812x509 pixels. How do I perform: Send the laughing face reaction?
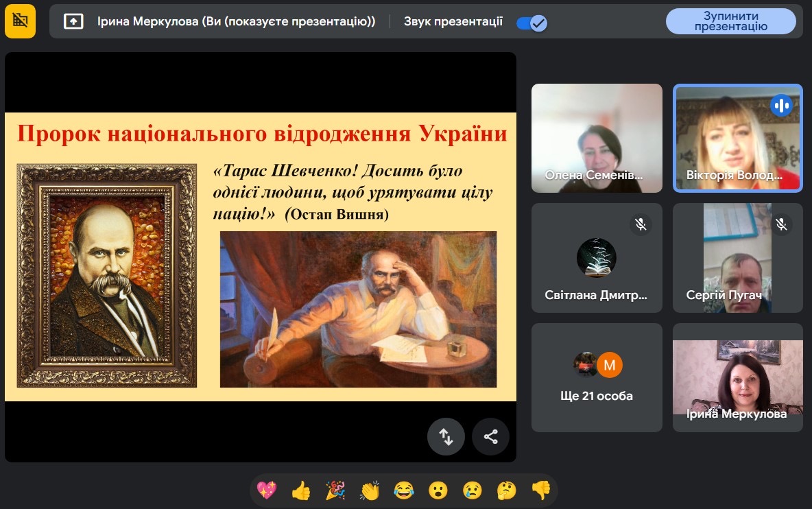pyautogui.click(x=404, y=489)
